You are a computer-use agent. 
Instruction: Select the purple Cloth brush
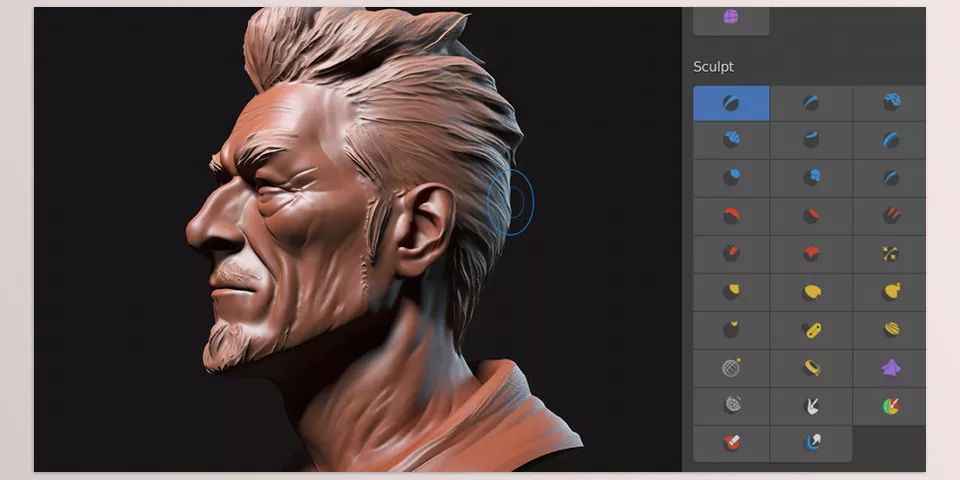click(889, 368)
